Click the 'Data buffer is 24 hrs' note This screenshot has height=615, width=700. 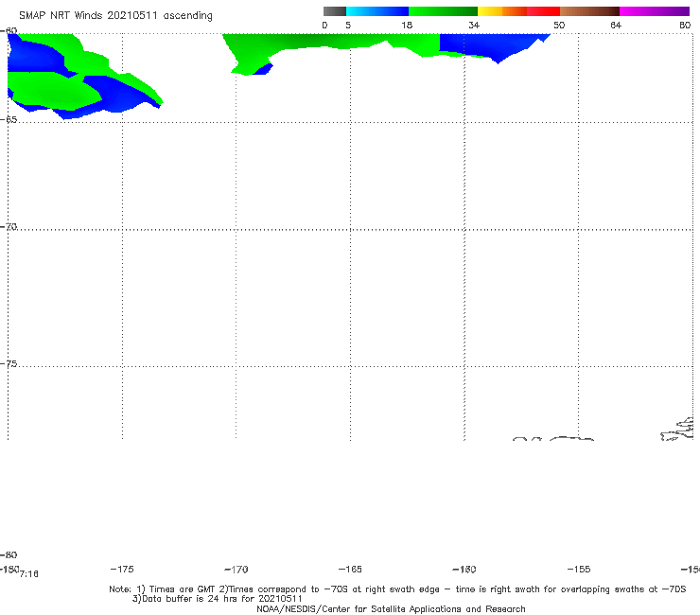tap(217, 599)
